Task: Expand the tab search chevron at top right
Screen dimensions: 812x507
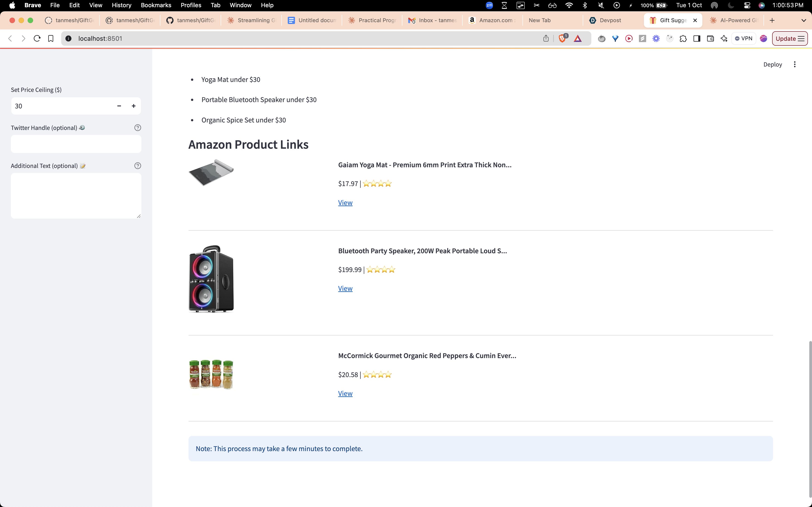Action: pos(804,20)
